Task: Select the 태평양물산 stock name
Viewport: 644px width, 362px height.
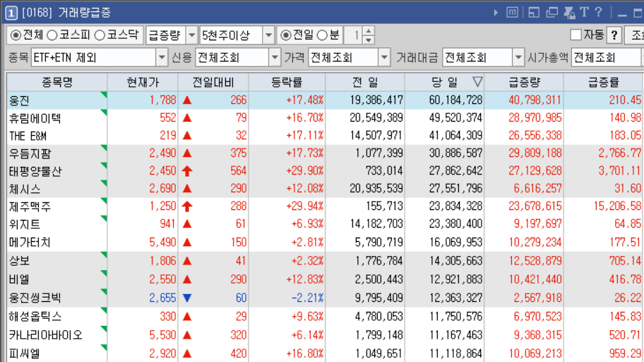Action: (x=35, y=171)
